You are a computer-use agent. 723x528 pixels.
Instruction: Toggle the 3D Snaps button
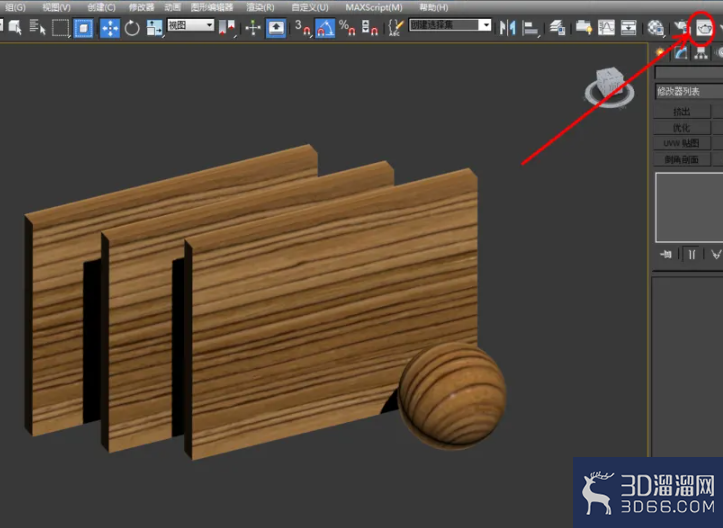pyautogui.click(x=303, y=28)
